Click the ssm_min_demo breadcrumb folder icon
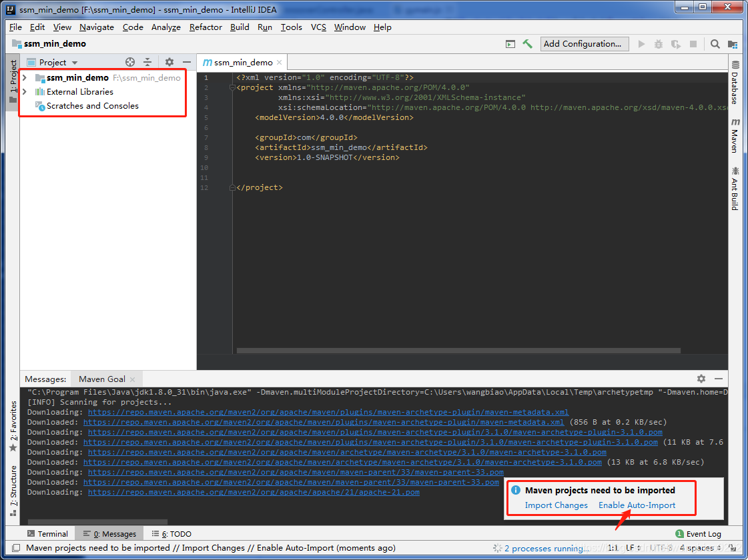Screen dimensions: 748x560 click(x=17, y=44)
